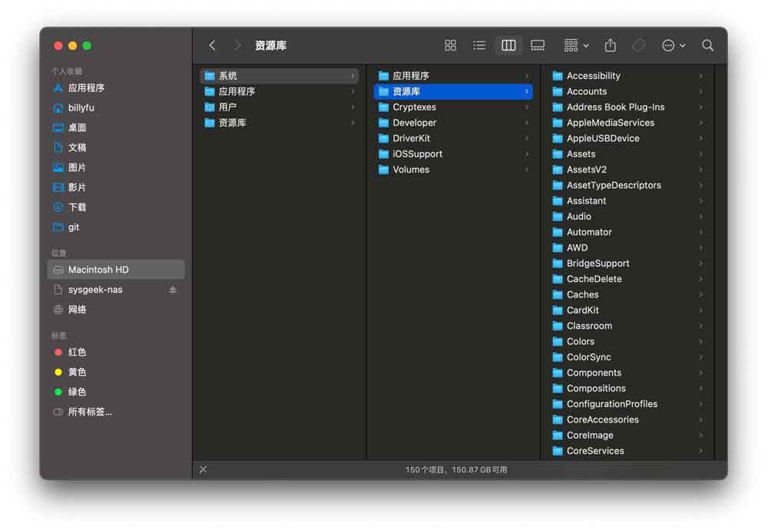Open the Group By dropdown
This screenshot has height=532, width=767.
click(x=576, y=46)
